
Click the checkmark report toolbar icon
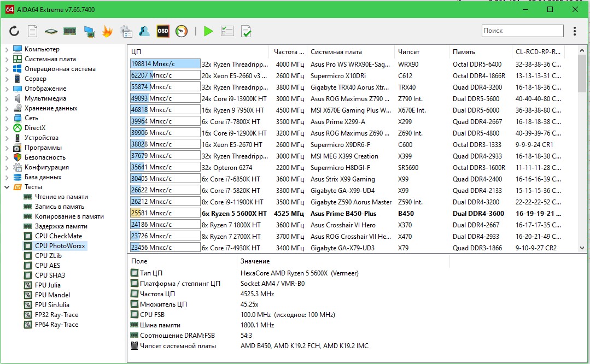246,31
